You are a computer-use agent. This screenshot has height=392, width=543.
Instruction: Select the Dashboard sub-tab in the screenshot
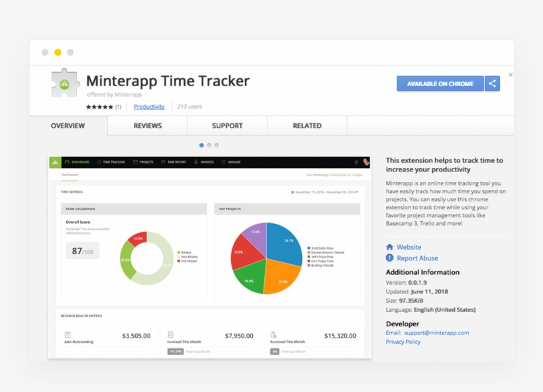pyautogui.click(x=70, y=175)
